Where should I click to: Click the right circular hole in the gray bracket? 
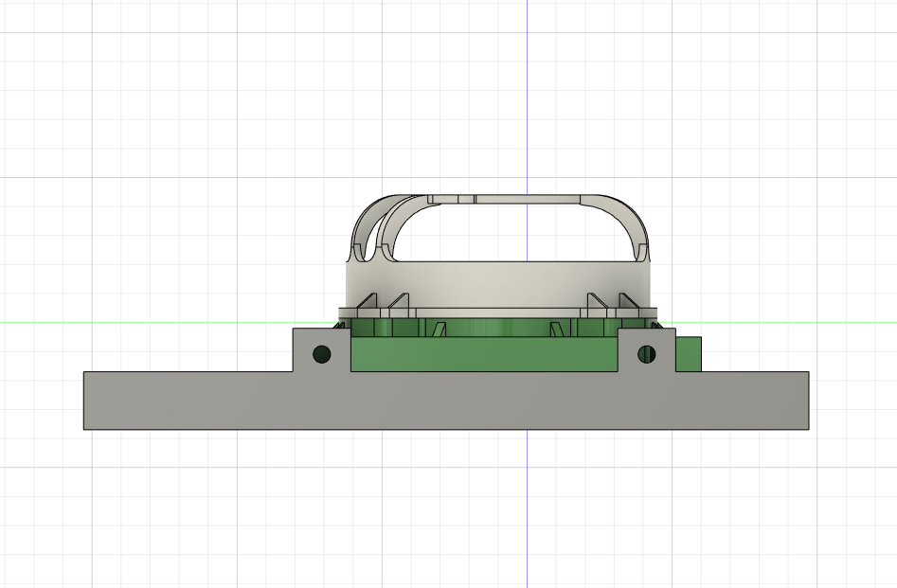click(x=647, y=354)
